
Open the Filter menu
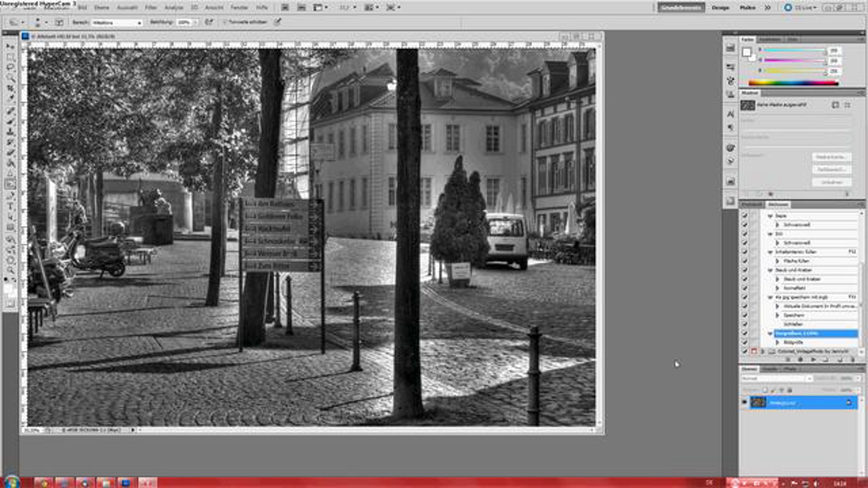click(x=150, y=7)
